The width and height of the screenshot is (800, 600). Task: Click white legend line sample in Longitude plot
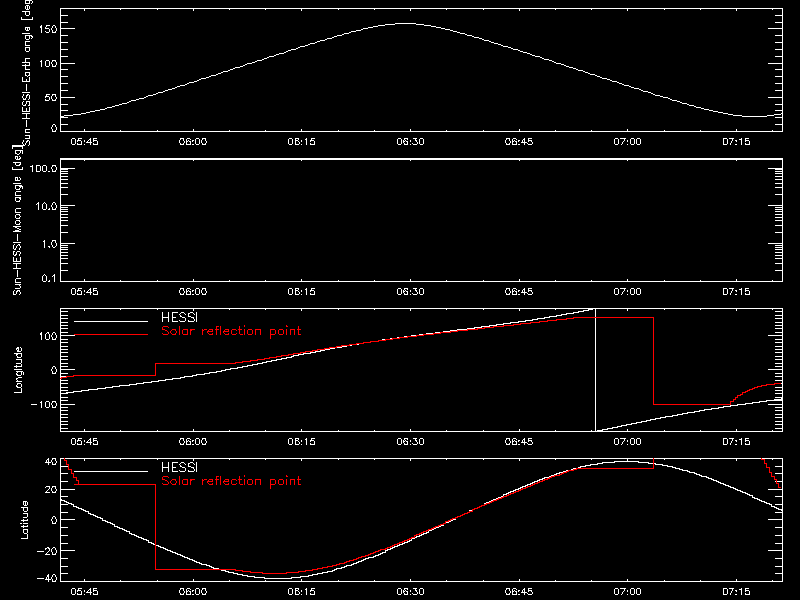[111, 321]
